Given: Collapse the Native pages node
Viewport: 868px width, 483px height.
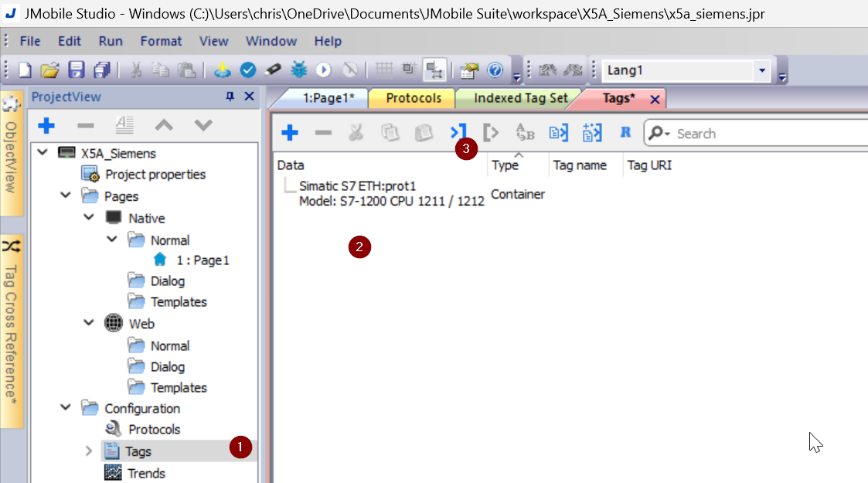Looking at the screenshot, I should coord(89,217).
